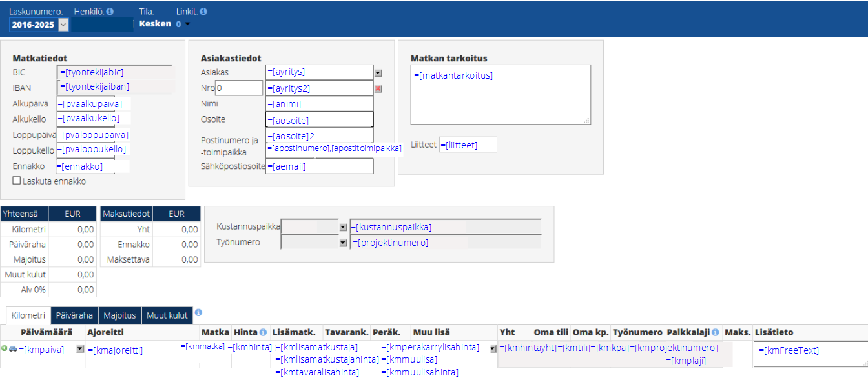Open the Työnumero dropdown
This screenshot has height=380, width=868.
(343, 243)
